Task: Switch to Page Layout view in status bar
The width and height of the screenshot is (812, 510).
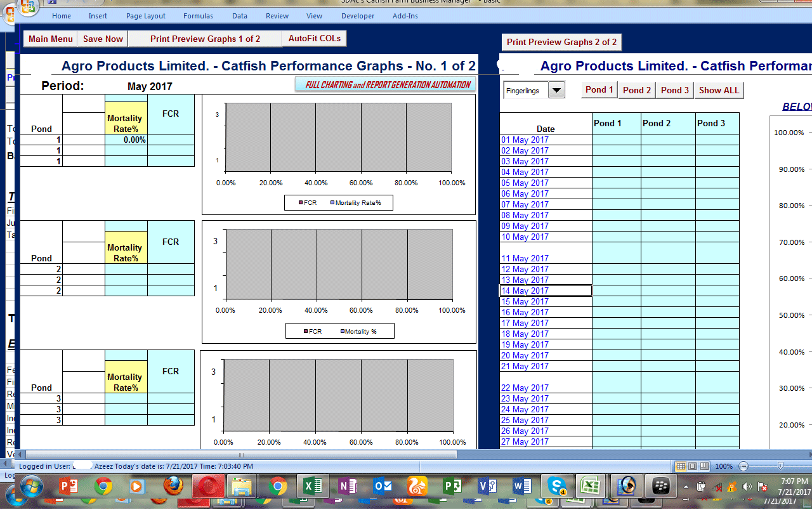Action: point(692,466)
